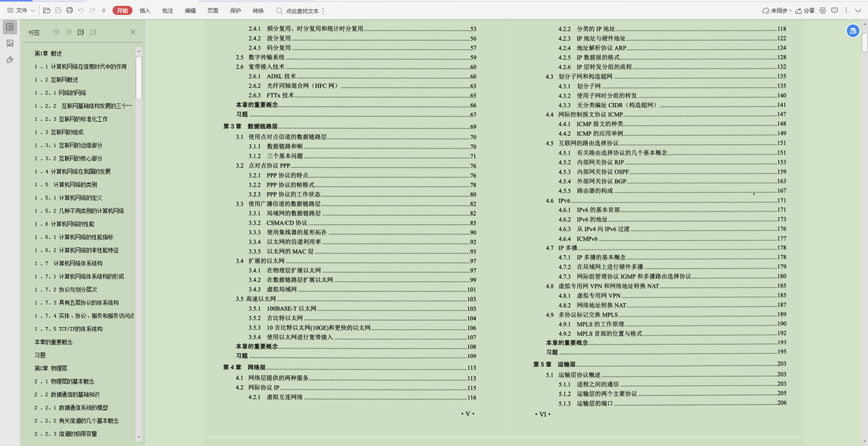
Task: Click the collapse all bookmarks icon
Action: click(69, 32)
